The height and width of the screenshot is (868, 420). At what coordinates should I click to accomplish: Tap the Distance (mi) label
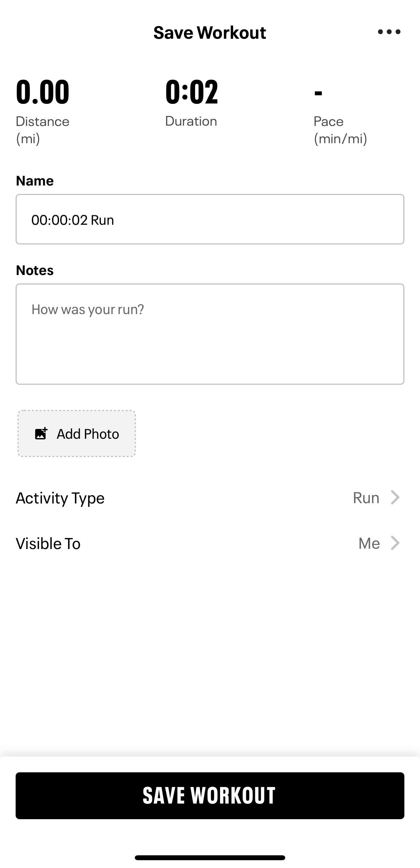click(42, 130)
